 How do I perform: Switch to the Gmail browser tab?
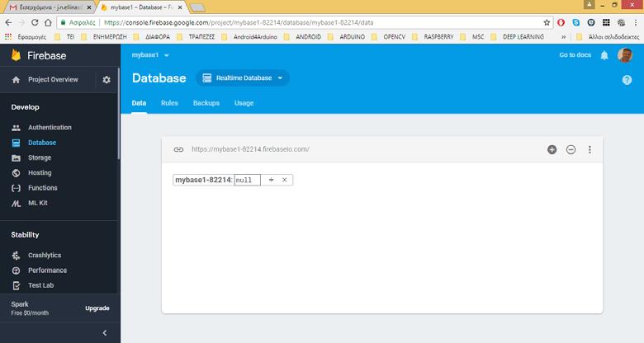click(49, 7)
